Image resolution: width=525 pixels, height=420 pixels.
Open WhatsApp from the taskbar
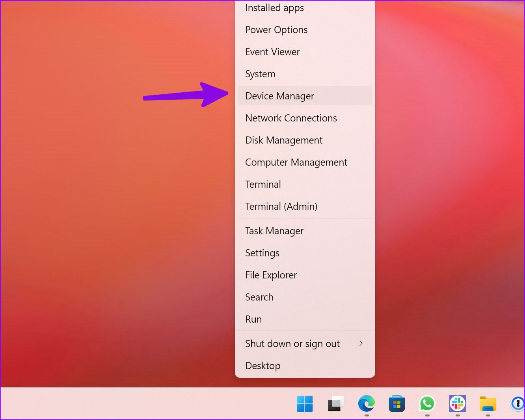pos(427,403)
